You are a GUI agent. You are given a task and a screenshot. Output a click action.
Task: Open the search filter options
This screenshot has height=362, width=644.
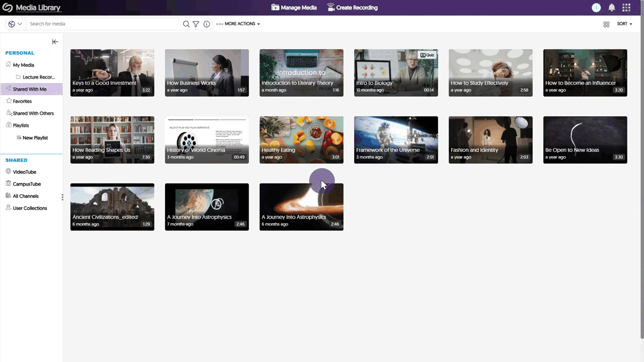pos(196,24)
